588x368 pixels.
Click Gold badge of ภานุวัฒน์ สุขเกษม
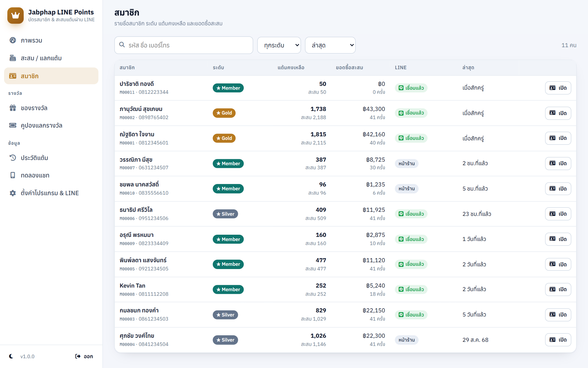[x=224, y=113]
